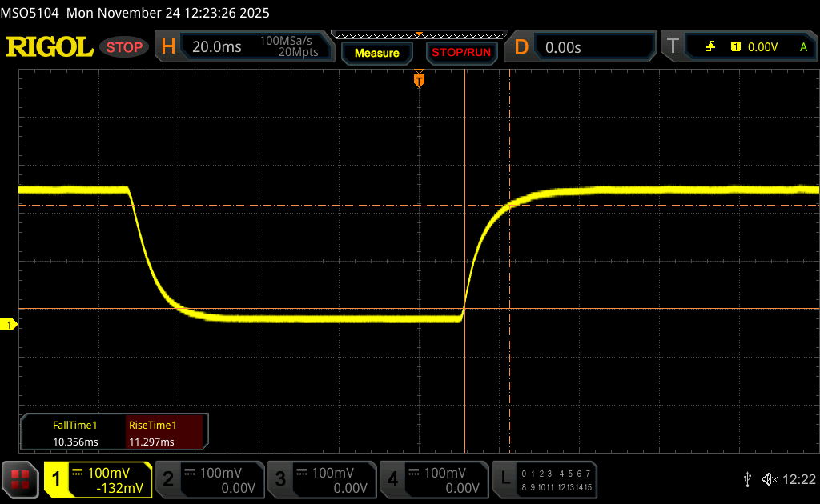820x504 pixels.
Task: Click the USB connection status icon
Action: (x=747, y=479)
